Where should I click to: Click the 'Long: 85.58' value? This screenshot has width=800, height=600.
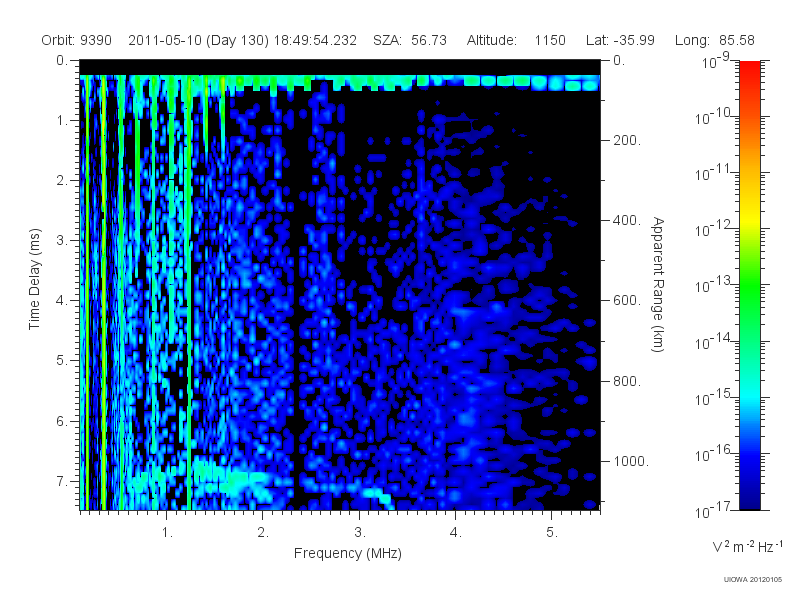pyautogui.click(x=714, y=40)
